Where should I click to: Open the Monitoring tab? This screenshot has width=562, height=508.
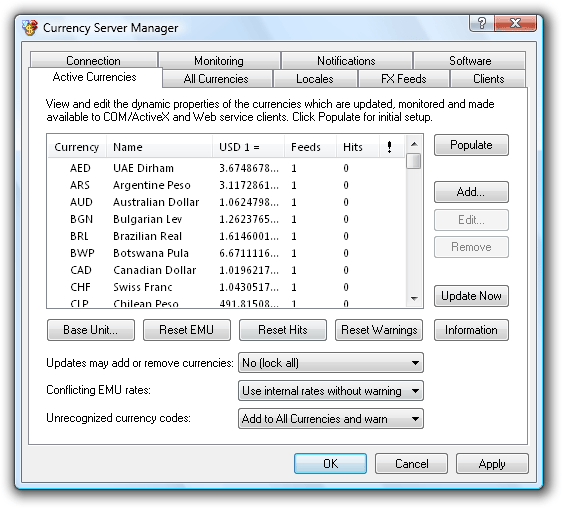point(219,61)
